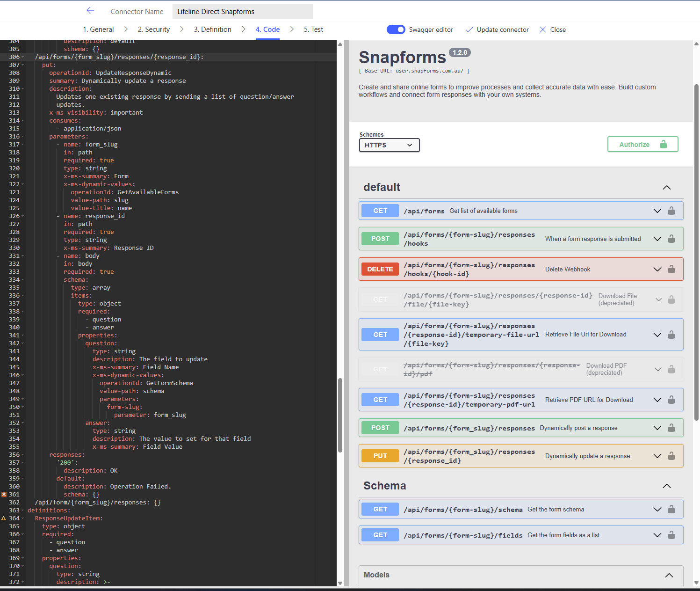Collapse the Schema section
700x591 pixels.
(x=667, y=486)
